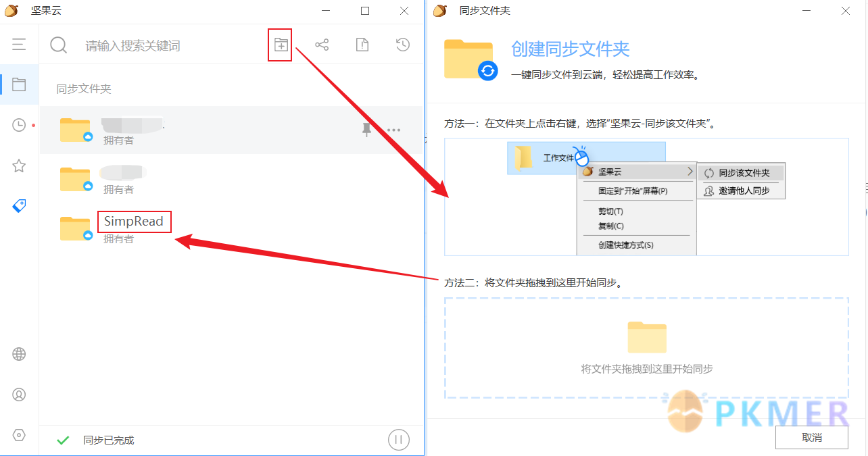Viewport: 868px width, 456px height.
Task: Open the hamburger menu in Nutstore sidebar
Action: coord(19,45)
